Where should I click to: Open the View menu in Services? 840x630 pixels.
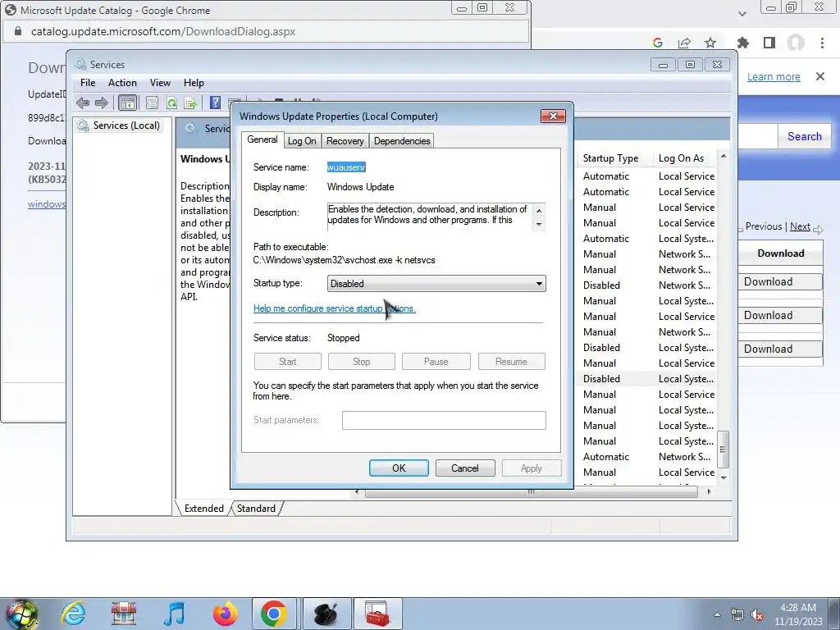coord(160,83)
